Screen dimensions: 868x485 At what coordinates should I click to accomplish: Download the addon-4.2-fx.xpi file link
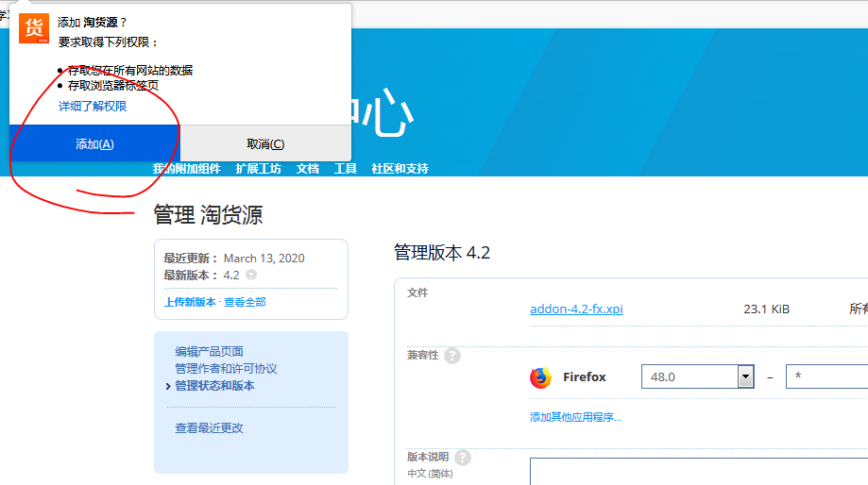coord(576,309)
